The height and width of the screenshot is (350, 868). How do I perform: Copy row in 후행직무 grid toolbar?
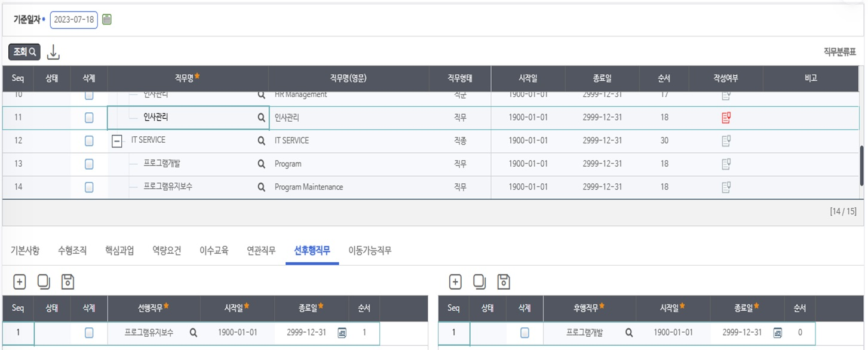pyautogui.click(x=479, y=282)
